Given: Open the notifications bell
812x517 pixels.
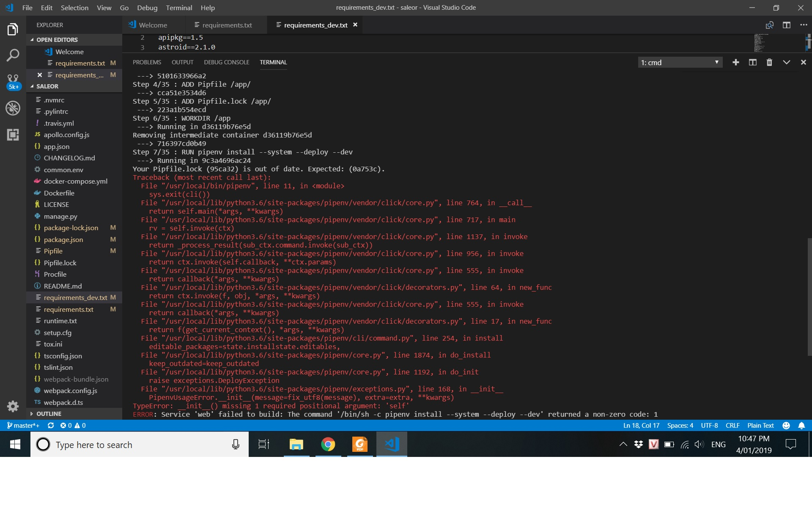Looking at the screenshot, I should pos(802,425).
